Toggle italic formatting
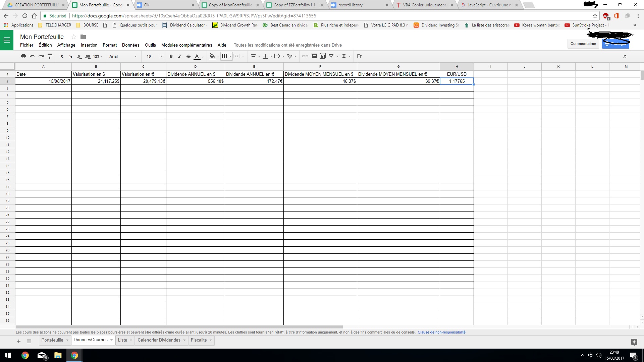644x362 pixels. point(180,56)
